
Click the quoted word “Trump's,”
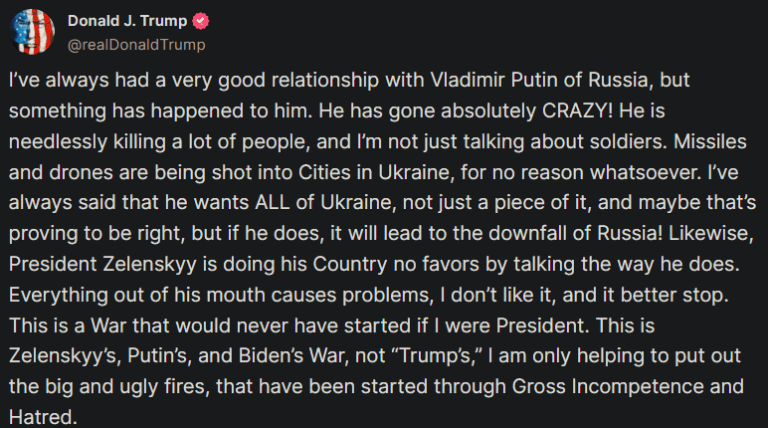437,356
